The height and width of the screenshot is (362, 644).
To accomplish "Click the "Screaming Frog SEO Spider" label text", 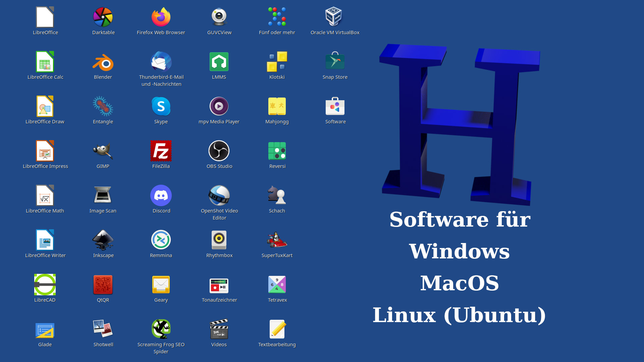I will (161, 348).
